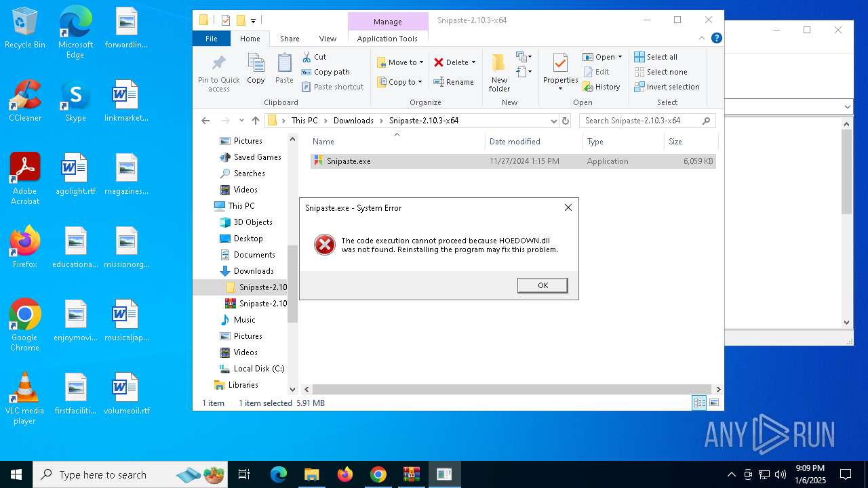Sort by the Name column header
This screenshot has height=488, width=868.
[397, 142]
